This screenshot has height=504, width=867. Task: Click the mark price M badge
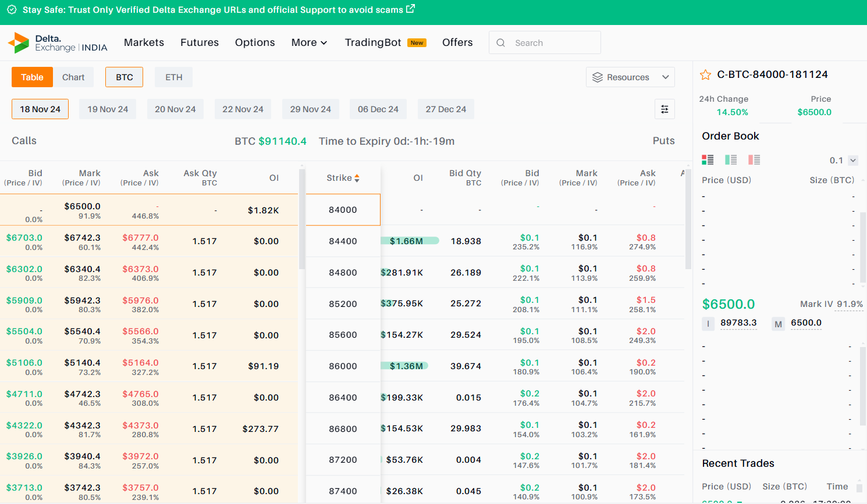tap(778, 324)
